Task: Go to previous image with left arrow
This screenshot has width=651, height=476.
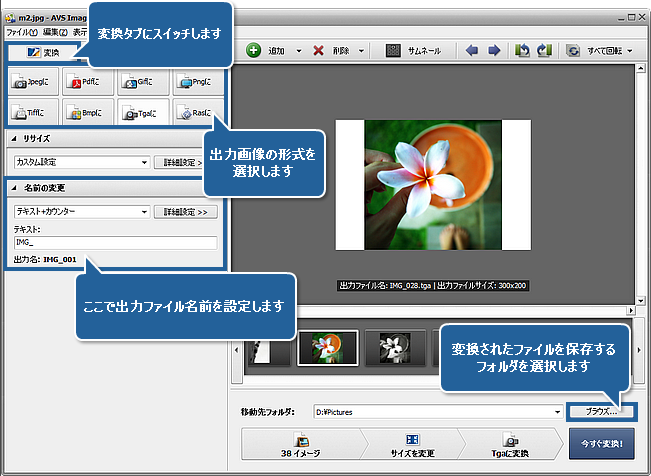Action: (x=473, y=50)
